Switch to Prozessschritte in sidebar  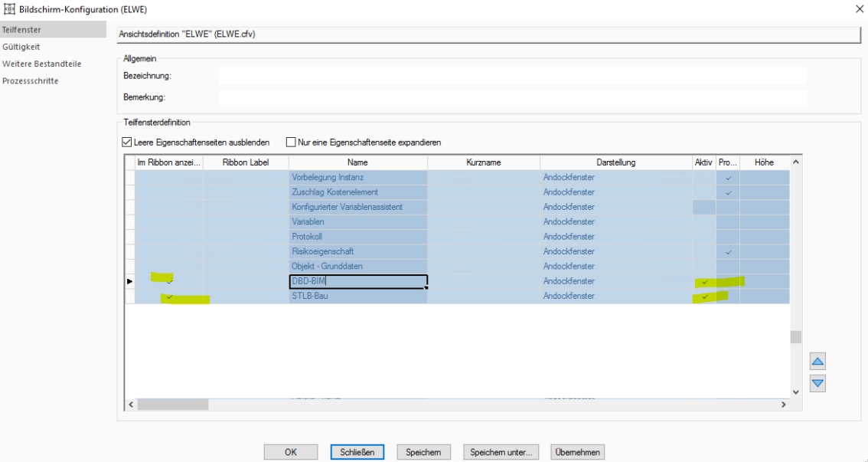31,80
